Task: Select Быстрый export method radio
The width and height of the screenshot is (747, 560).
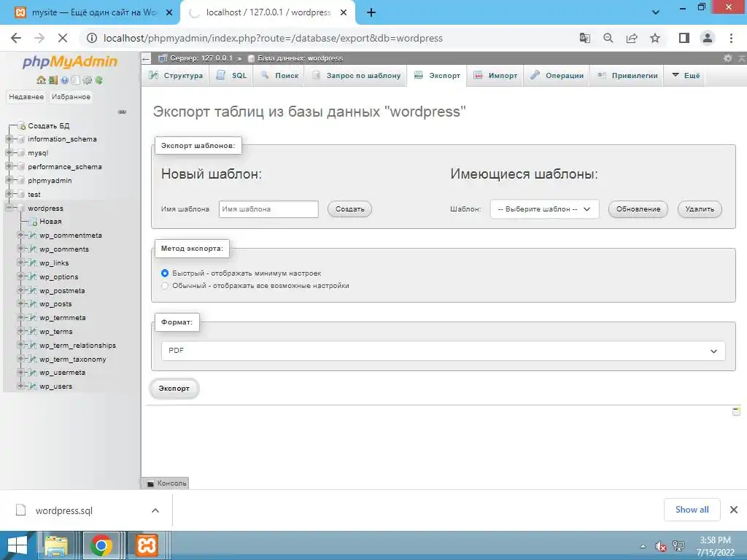Action: (x=165, y=273)
